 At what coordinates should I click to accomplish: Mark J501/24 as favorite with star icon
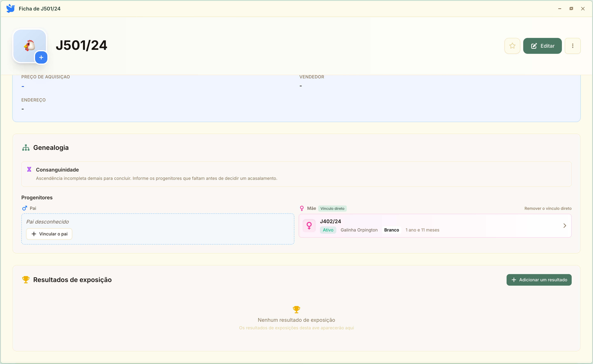click(512, 46)
